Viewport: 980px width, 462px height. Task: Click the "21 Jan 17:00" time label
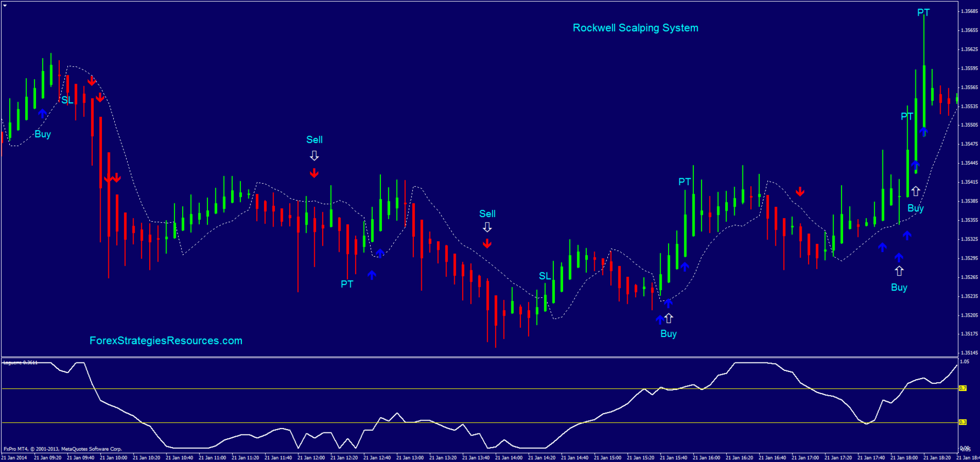[805, 458]
